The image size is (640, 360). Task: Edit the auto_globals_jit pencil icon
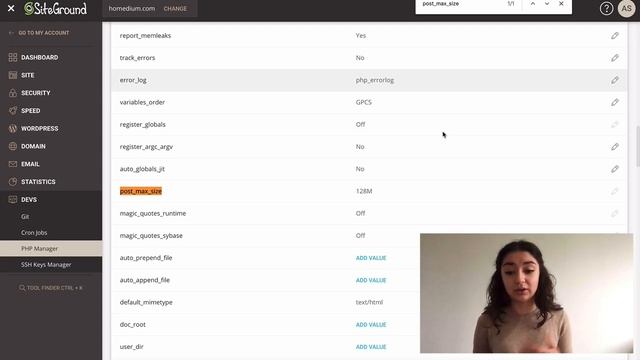[x=615, y=169]
